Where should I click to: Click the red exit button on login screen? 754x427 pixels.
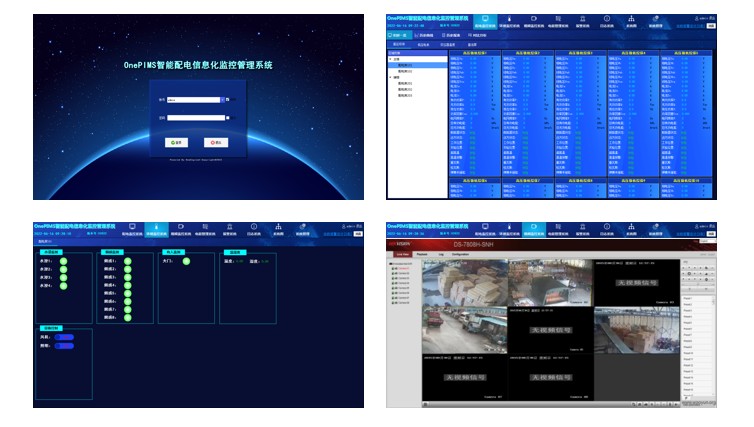[216, 142]
